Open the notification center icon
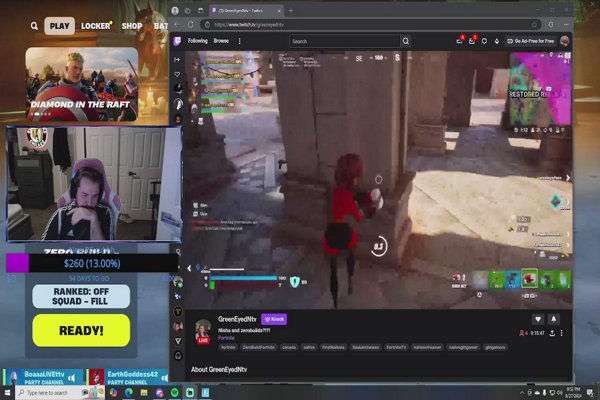 (x=590, y=393)
